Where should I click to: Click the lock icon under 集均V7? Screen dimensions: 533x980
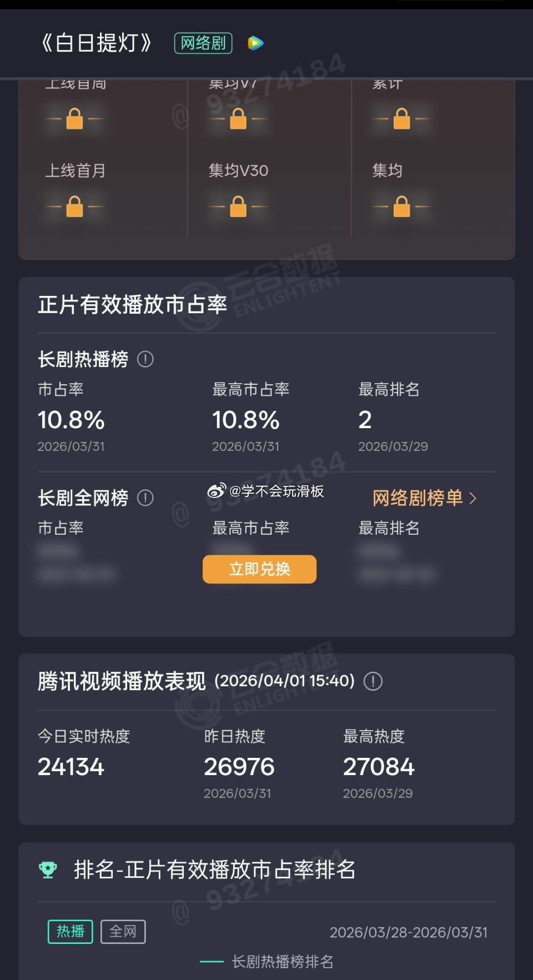(238, 118)
